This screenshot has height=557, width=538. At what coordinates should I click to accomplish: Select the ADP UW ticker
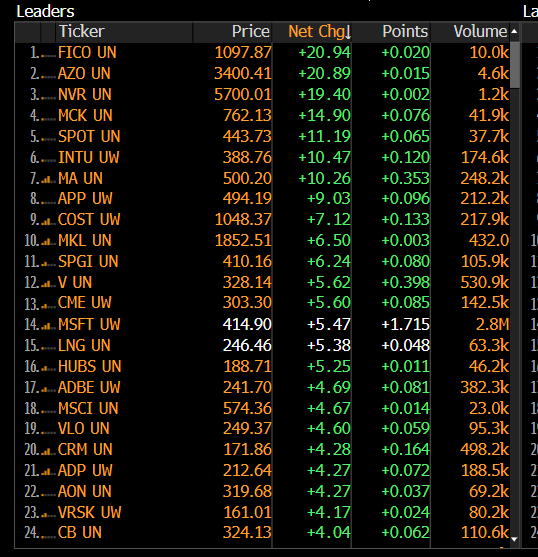tap(85, 470)
